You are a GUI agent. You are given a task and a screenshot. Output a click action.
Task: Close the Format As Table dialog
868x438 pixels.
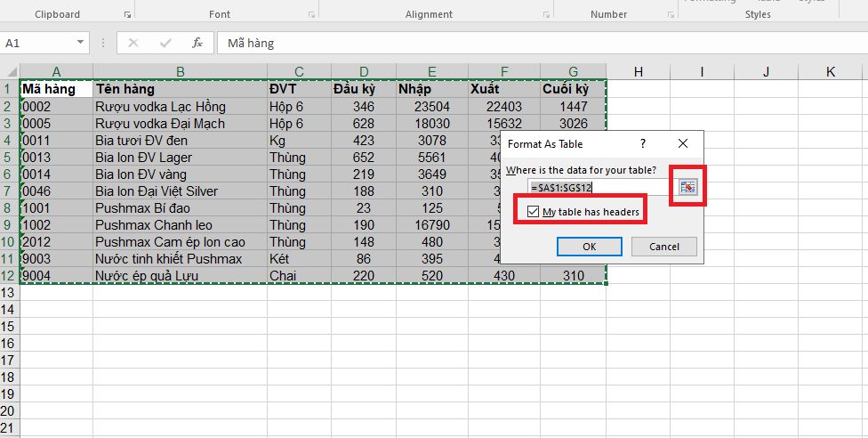682,143
